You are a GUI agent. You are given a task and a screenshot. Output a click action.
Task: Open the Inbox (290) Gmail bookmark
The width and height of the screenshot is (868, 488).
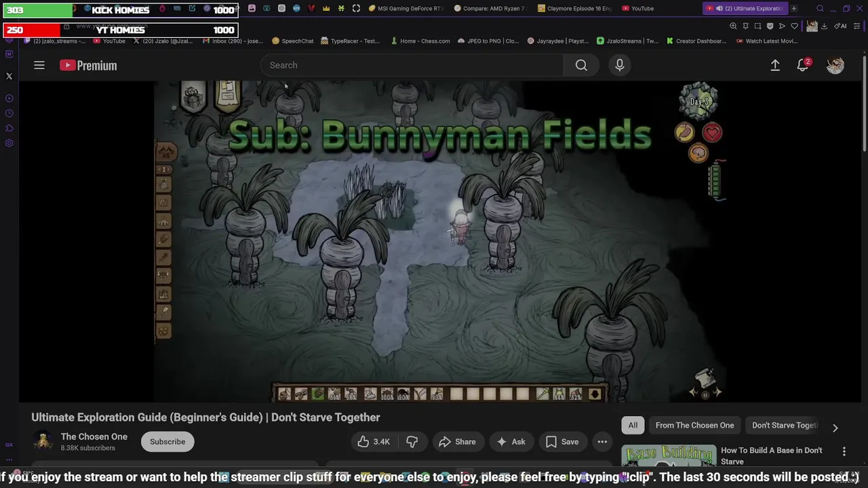pyautogui.click(x=233, y=41)
